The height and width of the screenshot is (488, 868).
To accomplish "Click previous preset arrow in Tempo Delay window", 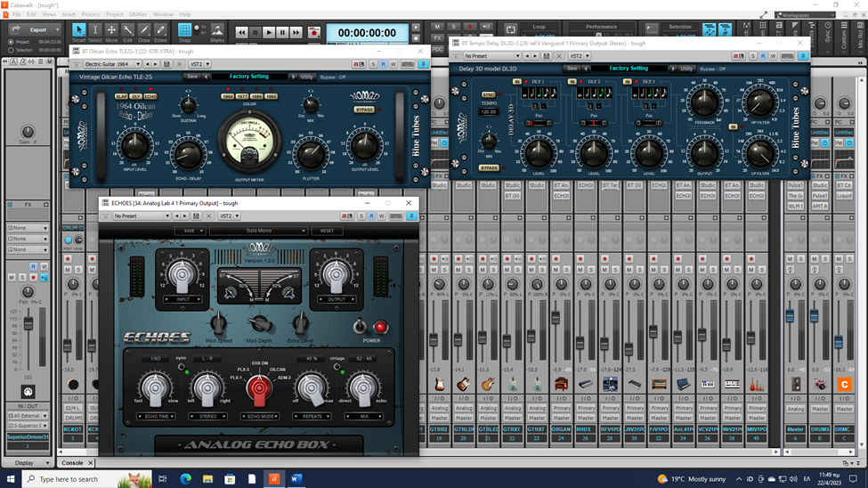I will click(x=526, y=56).
